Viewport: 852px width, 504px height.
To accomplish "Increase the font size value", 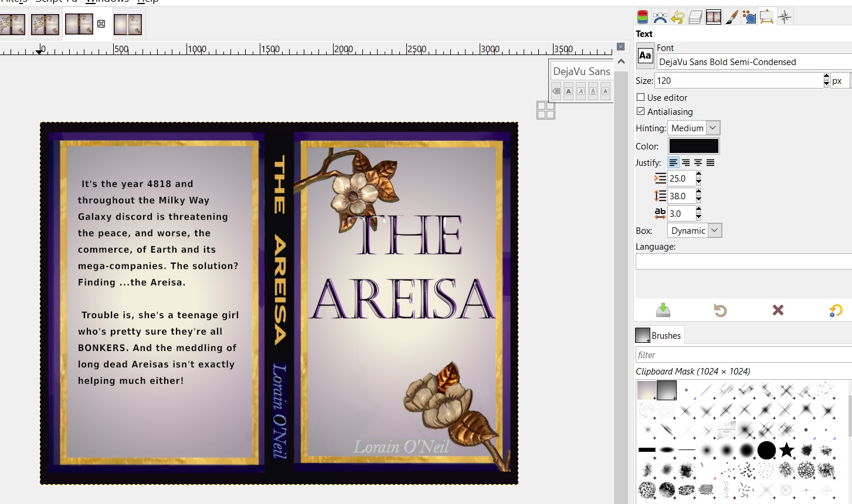I will pos(826,77).
